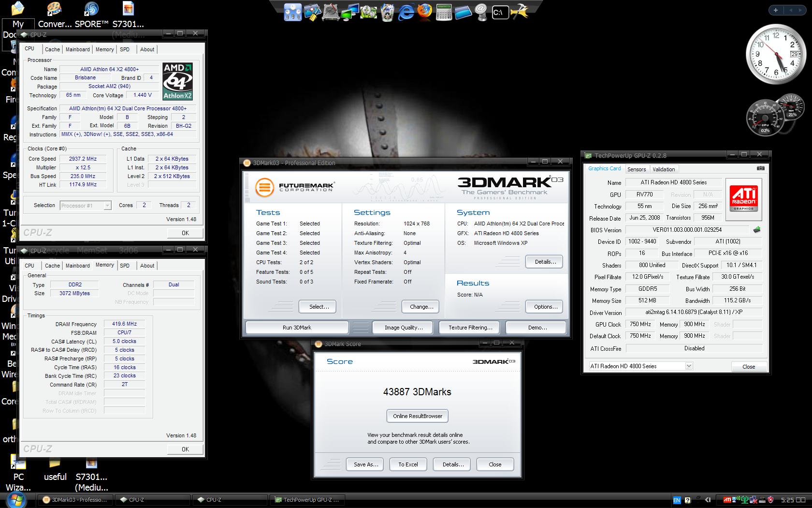The height and width of the screenshot is (508, 812).
Task: Click the 3DMark03 taskbar button
Action: [75, 500]
